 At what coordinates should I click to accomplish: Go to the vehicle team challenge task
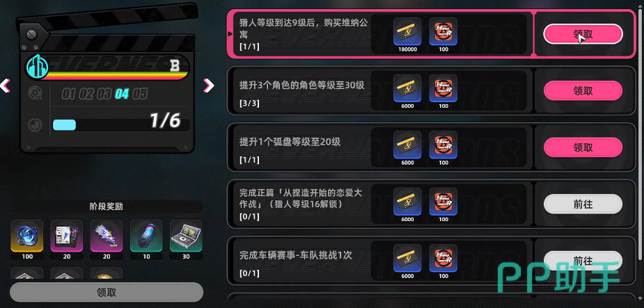coord(583,261)
